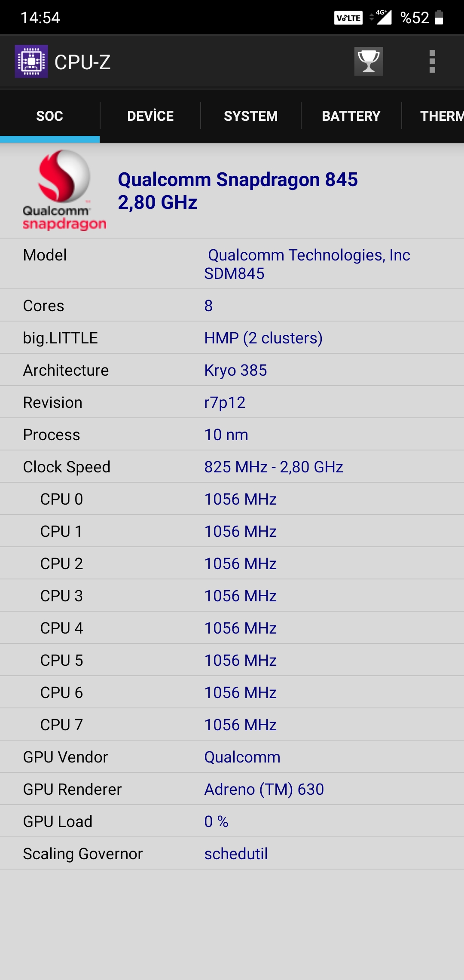Tap the GPU Renderer Adreno 630 row
The width and height of the screenshot is (464, 980).
pos(232,789)
